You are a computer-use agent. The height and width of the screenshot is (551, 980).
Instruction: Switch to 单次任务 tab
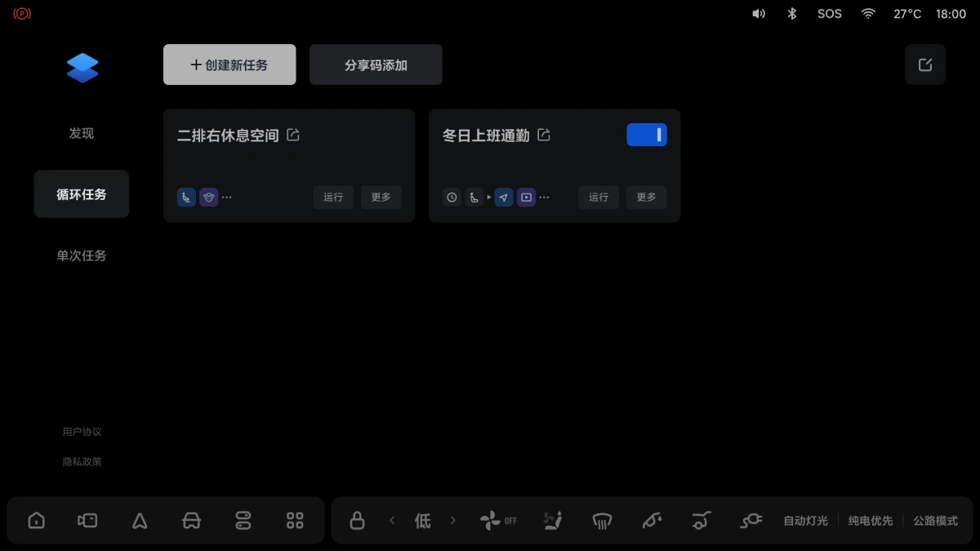tap(82, 256)
